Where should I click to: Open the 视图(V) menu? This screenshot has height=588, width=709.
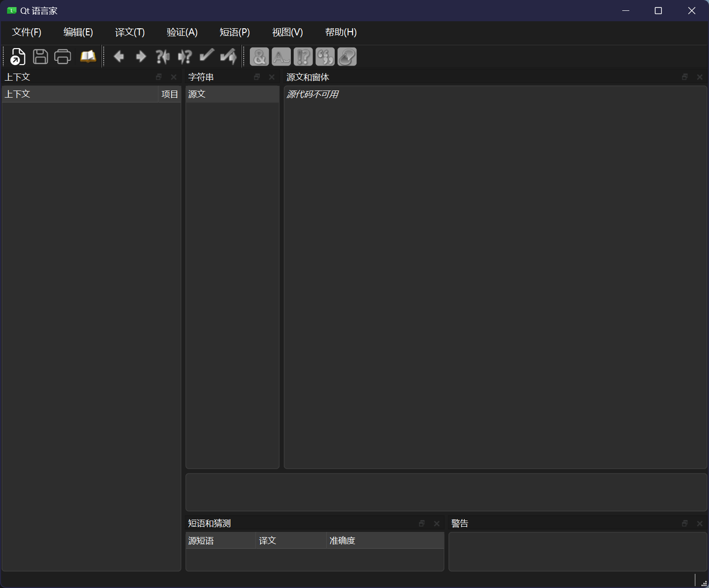[288, 32]
